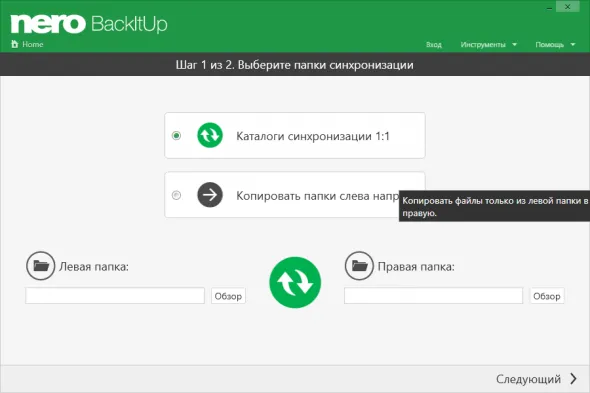This screenshot has height=393, width=590.
Task: Click the folder icon next to Правая папка
Action: [359, 266]
